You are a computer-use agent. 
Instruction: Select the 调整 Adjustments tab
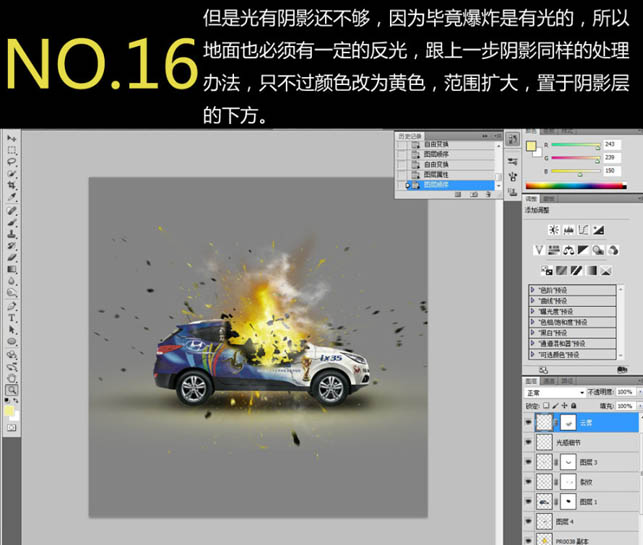pos(532,199)
